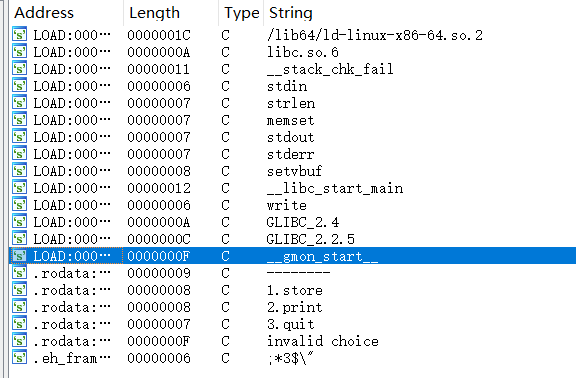Click the Type column header

click(242, 13)
